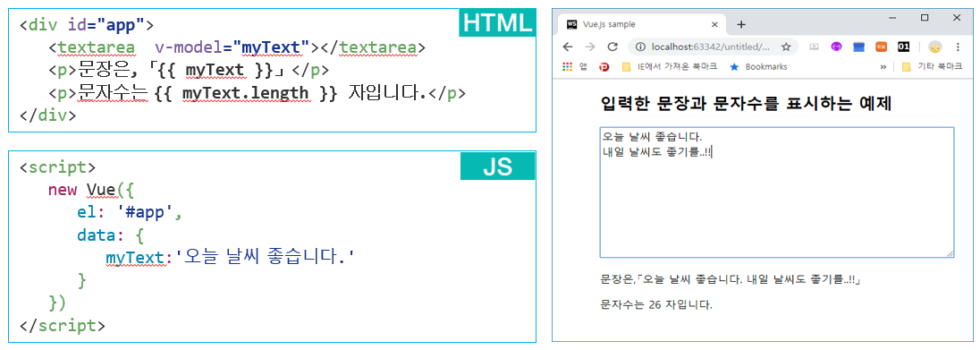Open the Chrome profile avatar

pos(935,47)
